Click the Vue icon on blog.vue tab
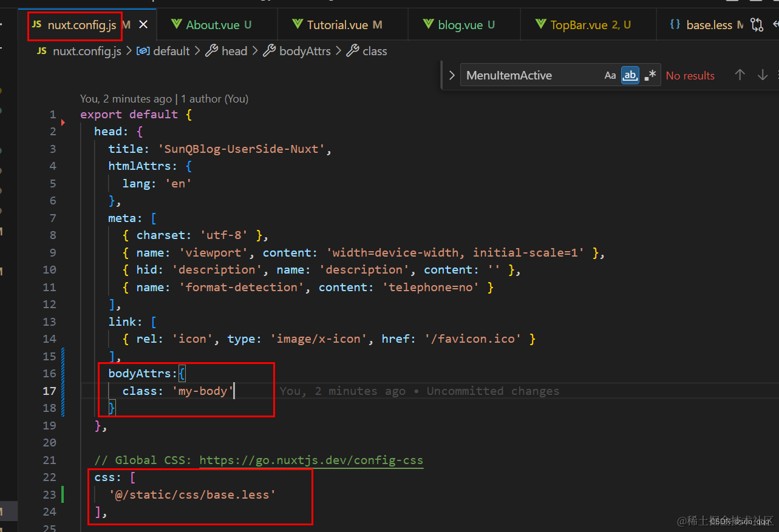Viewport: 779px width, 532px height. 429,24
